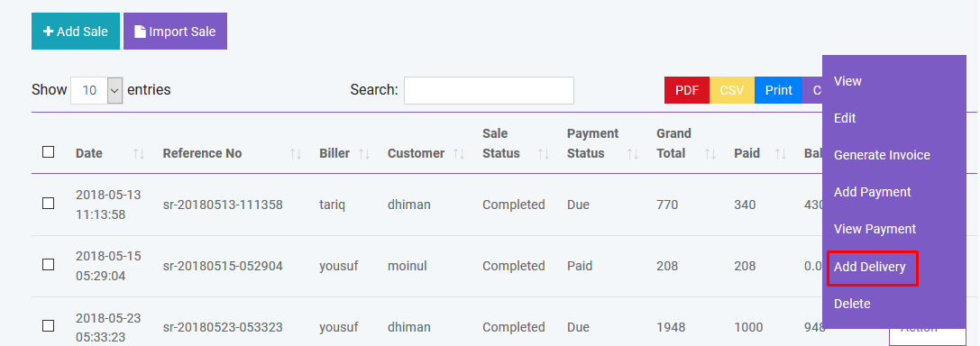Click the Add Sale button
Screen dimensions: 980x346
[x=76, y=32]
